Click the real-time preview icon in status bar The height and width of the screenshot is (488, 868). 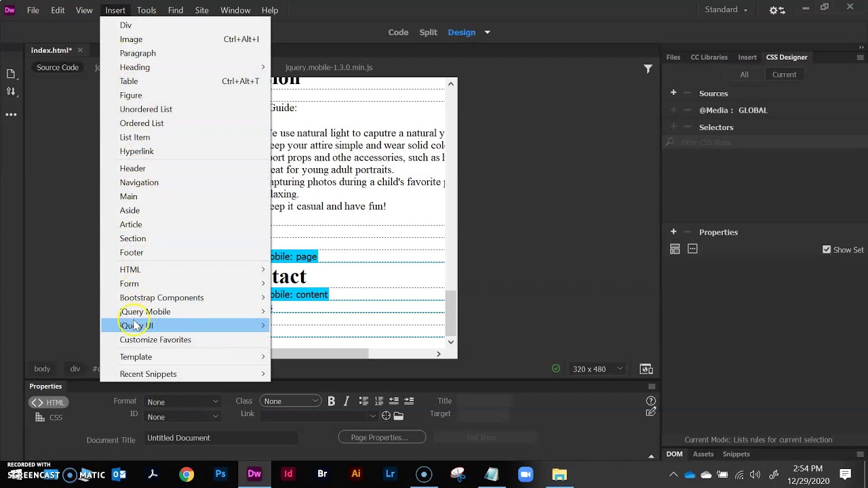tap(646, 369)
